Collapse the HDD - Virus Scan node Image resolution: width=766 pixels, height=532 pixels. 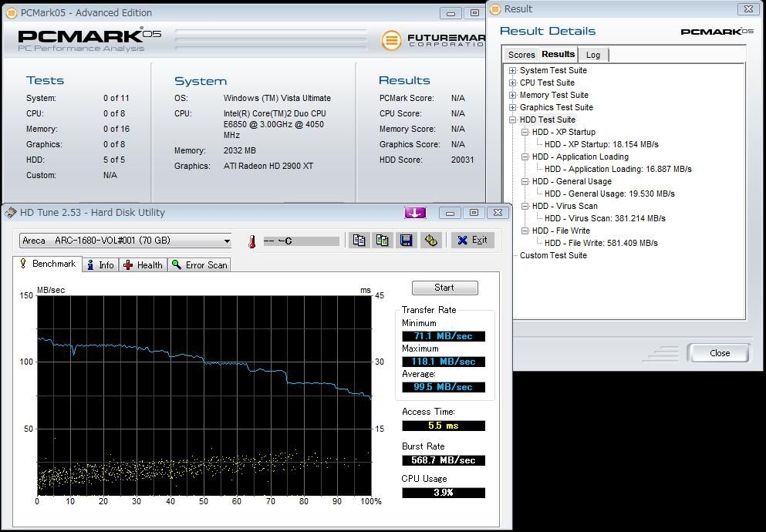tap(525, 206)
